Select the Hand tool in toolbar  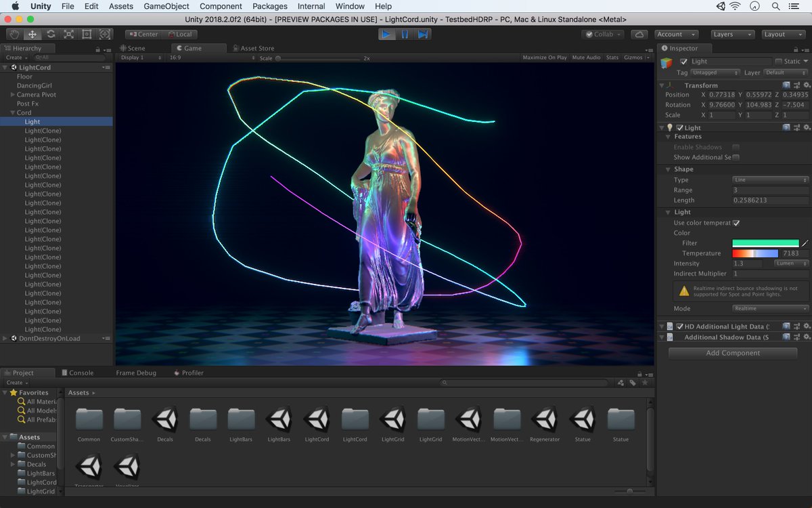point(14,34)
